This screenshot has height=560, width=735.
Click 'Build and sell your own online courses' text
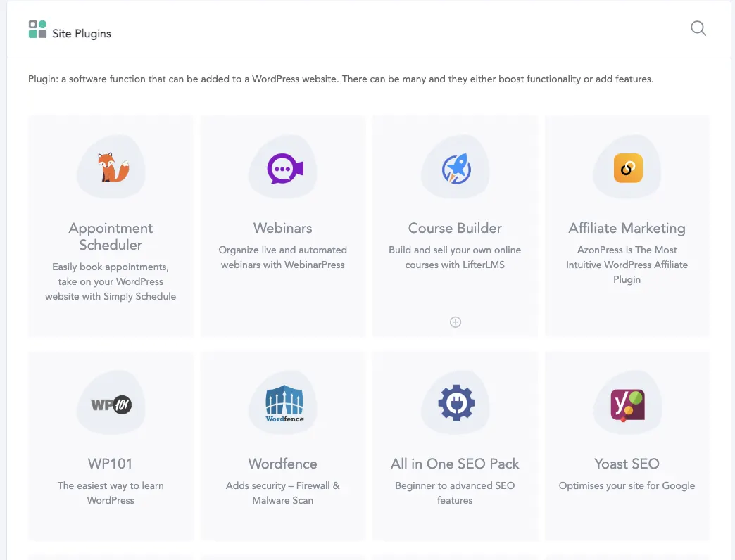(x=455, y=257)
